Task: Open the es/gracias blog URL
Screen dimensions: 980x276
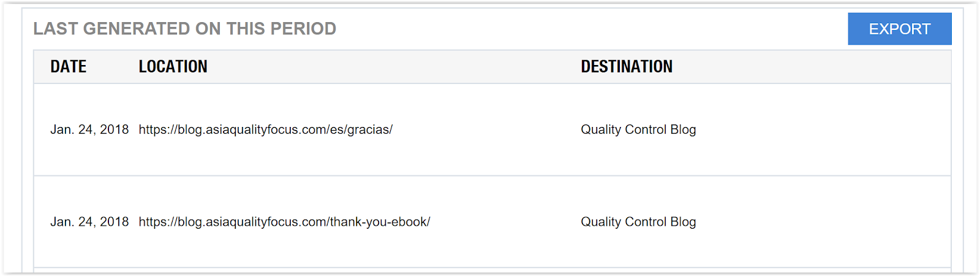Action: click(x=265, y=129)
